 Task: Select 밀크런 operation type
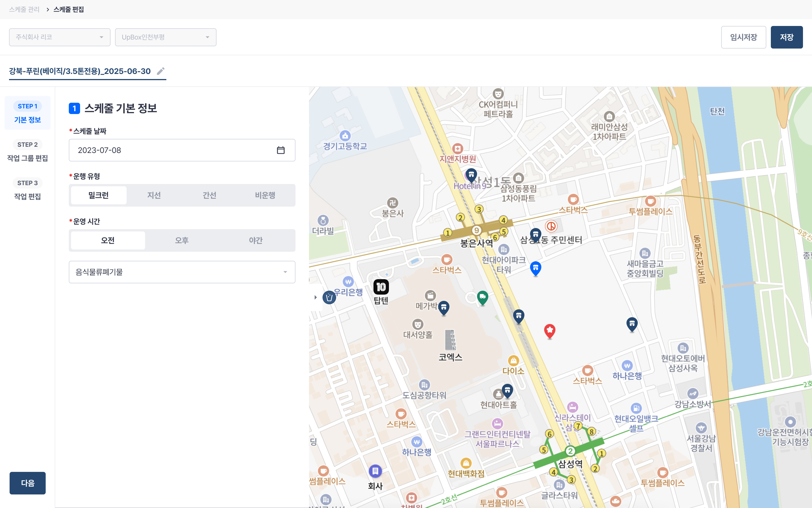tap(99, 195)
